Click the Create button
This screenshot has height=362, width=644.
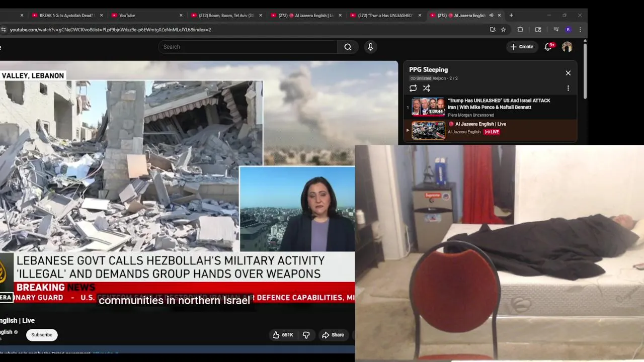pyautogui.click(x=521, y=47)
